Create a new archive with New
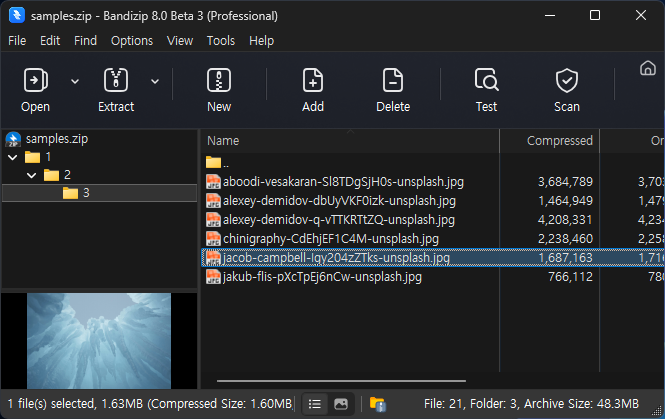The height and width of the screenshot is (419, 665). coord(219,81)
